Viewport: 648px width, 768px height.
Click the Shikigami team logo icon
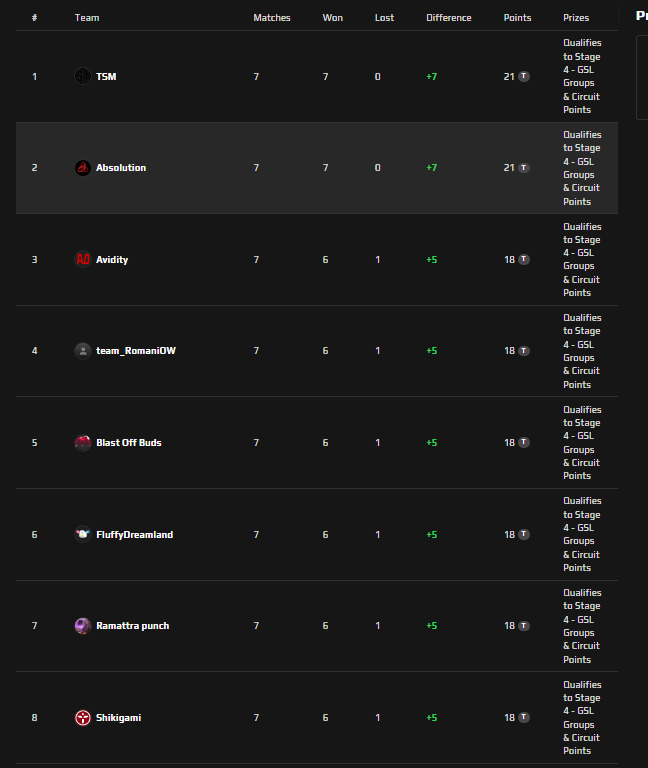point(83,717)
